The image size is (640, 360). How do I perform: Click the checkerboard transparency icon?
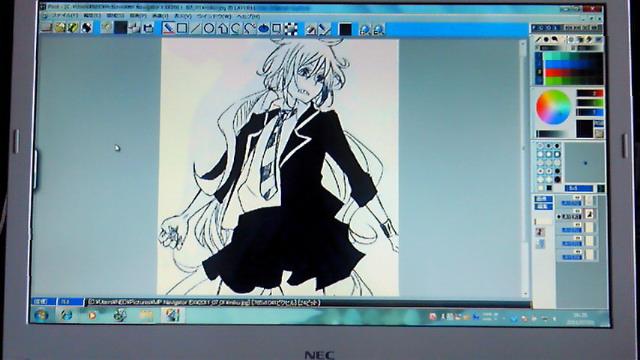tap(290, 29)
